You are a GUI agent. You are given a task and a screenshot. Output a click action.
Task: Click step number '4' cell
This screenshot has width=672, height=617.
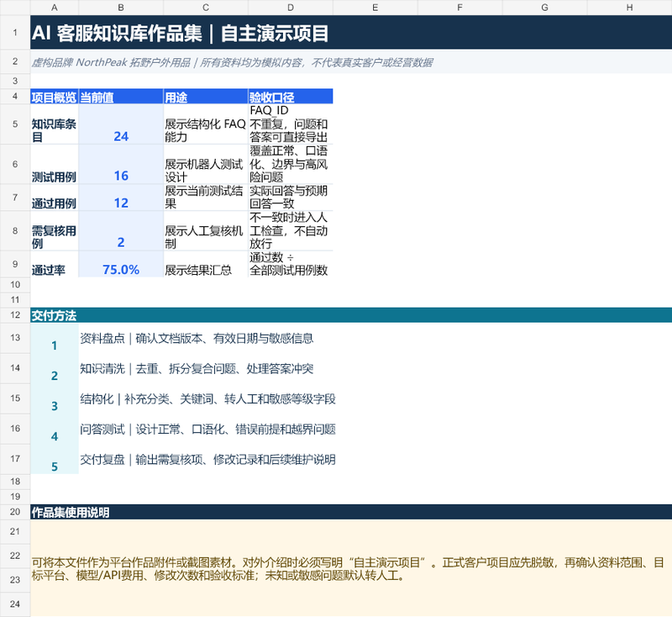click(x=55, y=429)
